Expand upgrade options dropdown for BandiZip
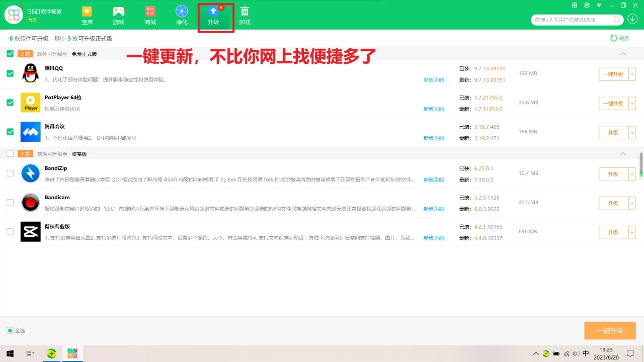The height and width of the screenshot is (362, 644). coord(632,174)
